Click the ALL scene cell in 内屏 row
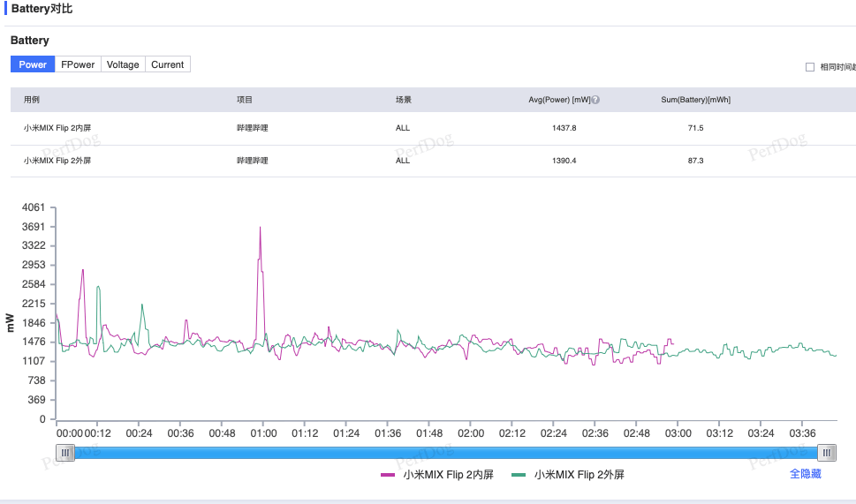The image size is (856, 504). tap(402, 128)
